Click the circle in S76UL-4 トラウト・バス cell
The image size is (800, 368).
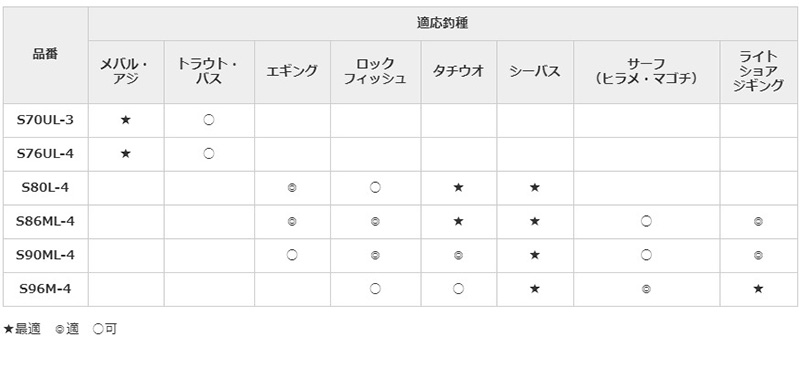point(209,154)
